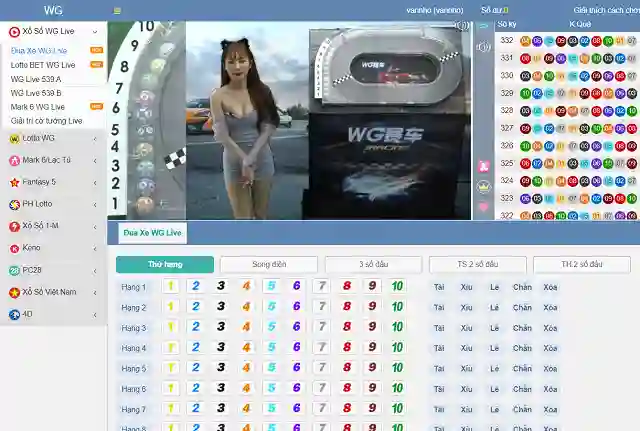Viewport: 640px width, 431px height.
Task: Select black number 3 in Hạng 3
Action: (221, 327)
